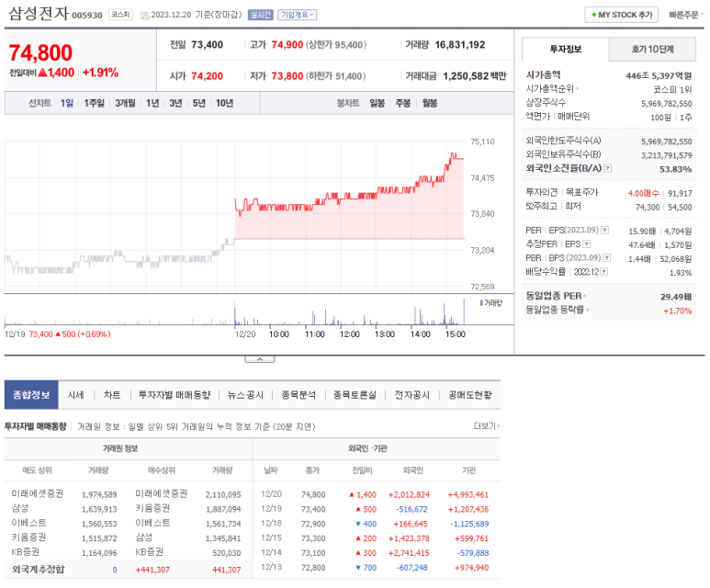The width and height of the screenshot is (710, 588).
Task: Expand 시가총액순위 arrow link
Action: click(552, 89)
